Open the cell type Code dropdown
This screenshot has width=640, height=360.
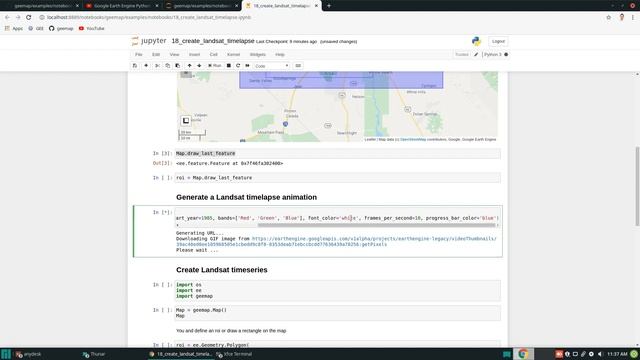pos(271,66)
